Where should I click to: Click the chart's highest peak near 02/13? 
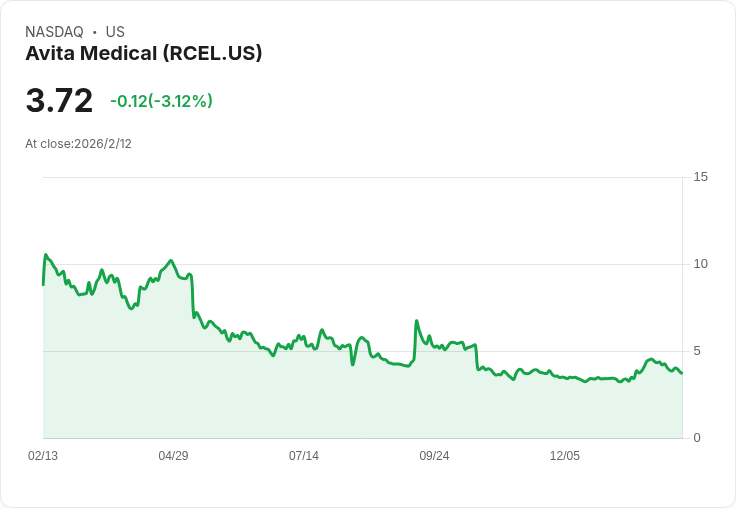46,255
